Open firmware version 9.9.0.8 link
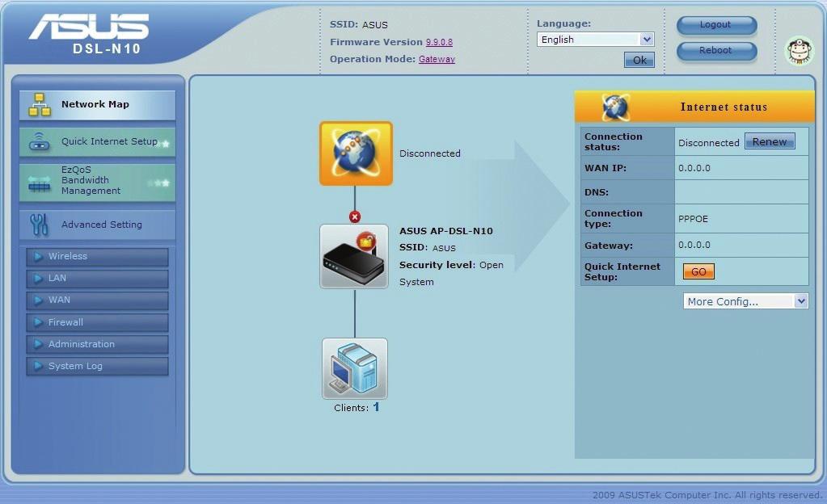 439,42
